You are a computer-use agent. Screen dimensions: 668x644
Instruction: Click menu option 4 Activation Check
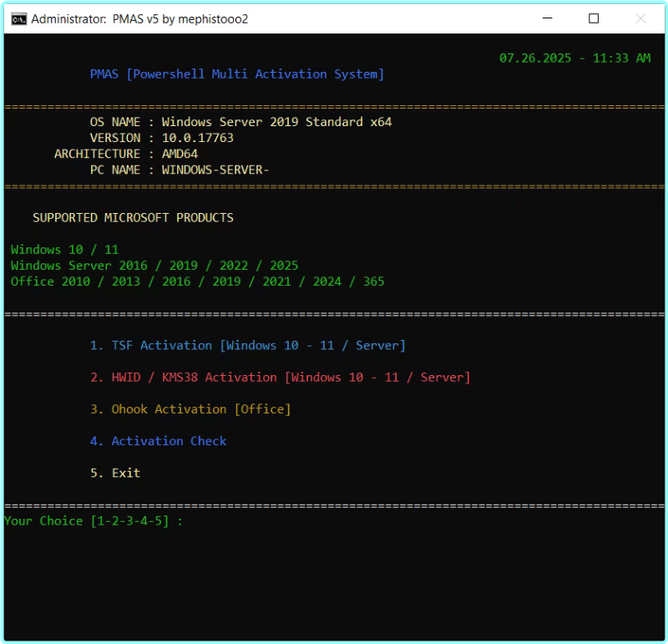(x=158, y=441)
